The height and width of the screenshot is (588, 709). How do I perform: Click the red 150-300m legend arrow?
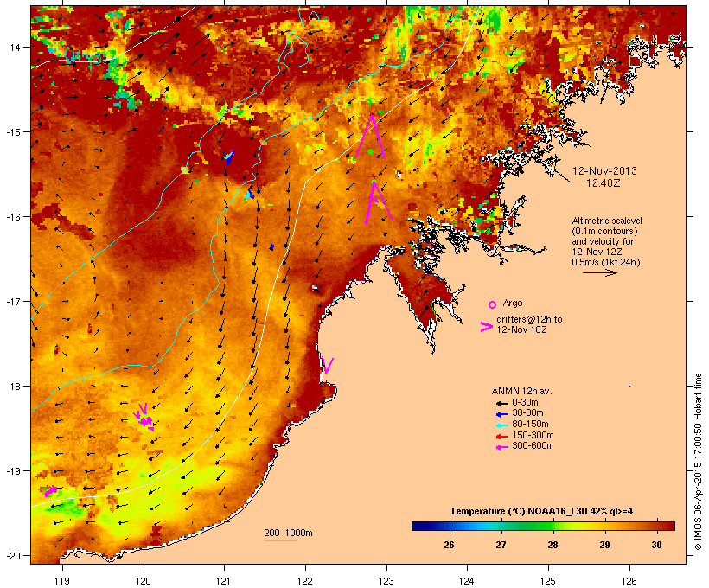click(x=501, y=437)
